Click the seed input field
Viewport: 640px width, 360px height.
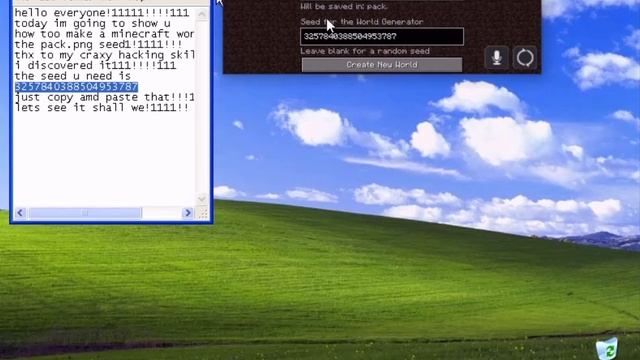[x=382, y=36]
